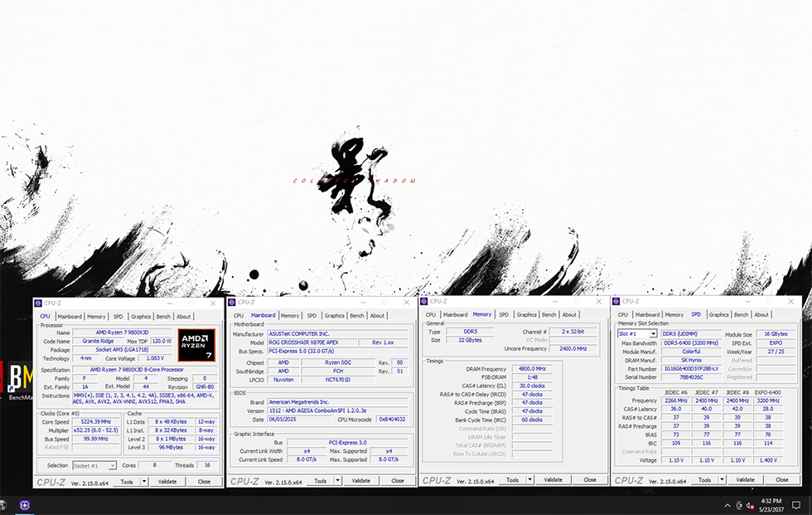Click Validate in the SPD-tab window
Screen dimensions: 812x515
coord(745,480)
